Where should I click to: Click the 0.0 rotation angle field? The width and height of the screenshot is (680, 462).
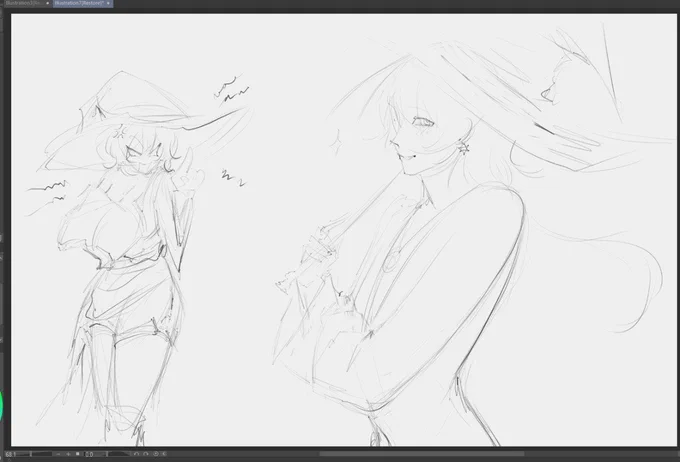point(89,454)
